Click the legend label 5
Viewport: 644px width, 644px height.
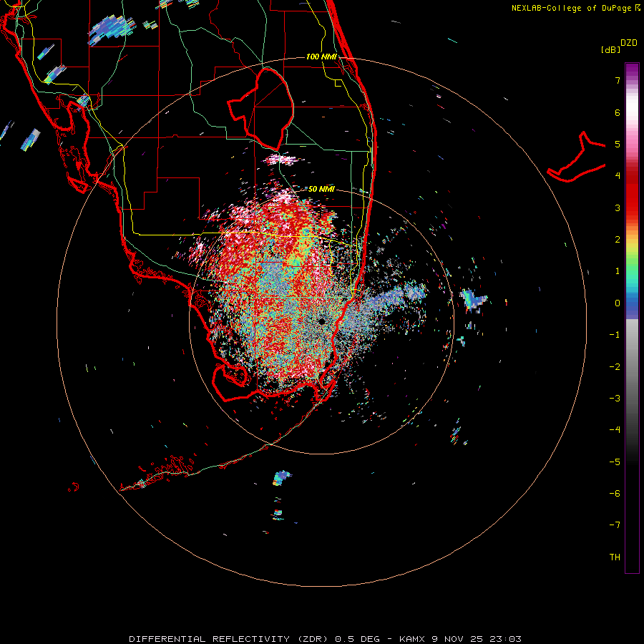[x=618, y=144]
